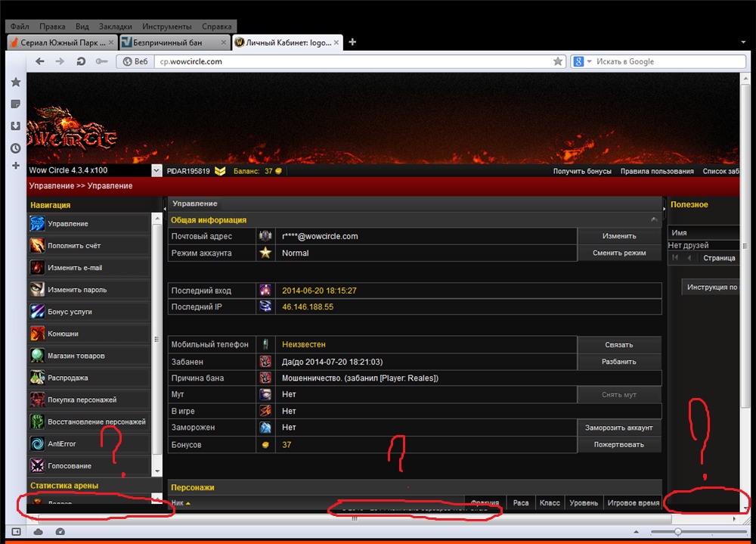Switch to Сериал Южный Парк tab
The height and width of the screenshot is (544, 756).
click(62, 42)
